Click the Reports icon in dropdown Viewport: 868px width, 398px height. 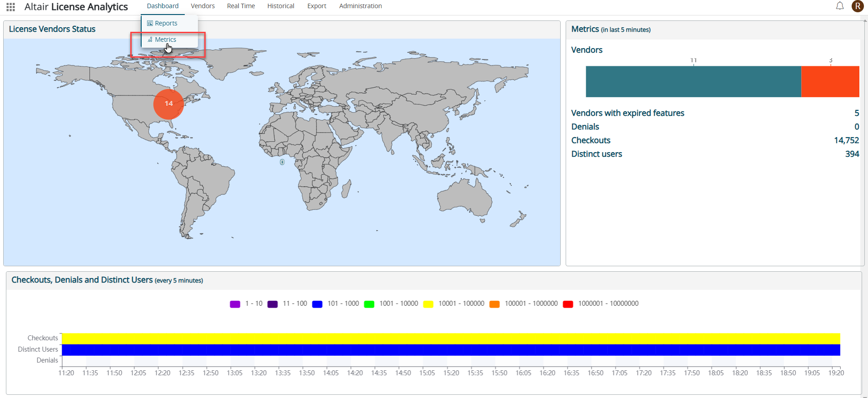point(150,23)
